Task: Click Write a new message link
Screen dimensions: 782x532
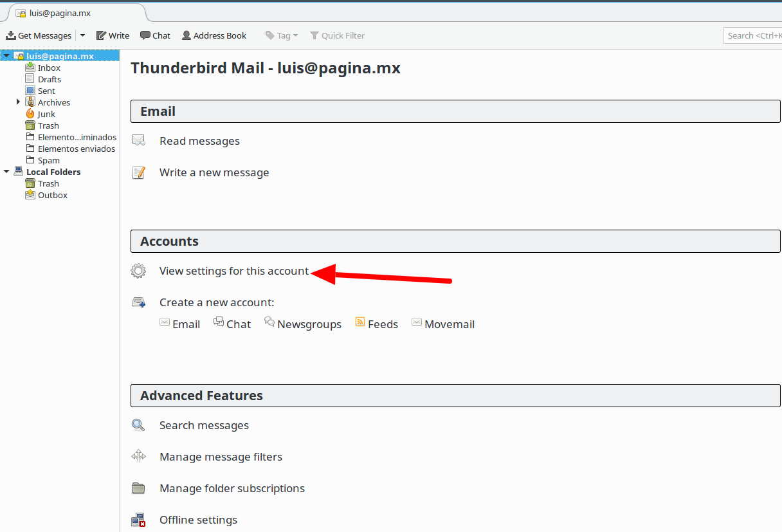Action: (214, 172)
